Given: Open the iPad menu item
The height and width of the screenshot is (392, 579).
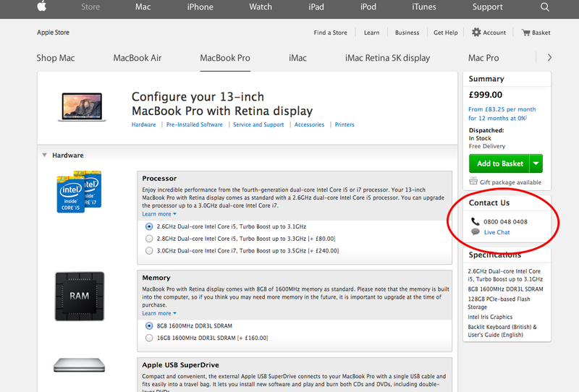Looking at the screenshot, I should [x=316, y=7].
